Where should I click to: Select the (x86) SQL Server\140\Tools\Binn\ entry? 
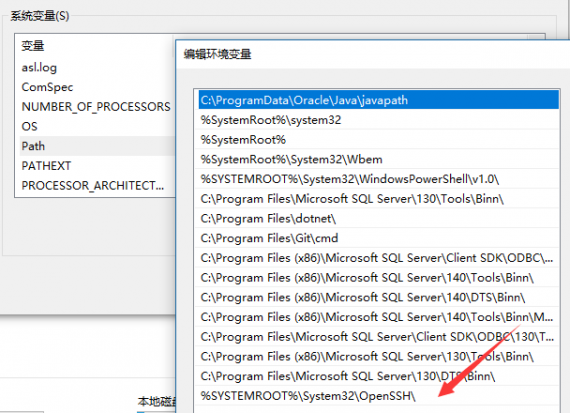coord(378,277)
